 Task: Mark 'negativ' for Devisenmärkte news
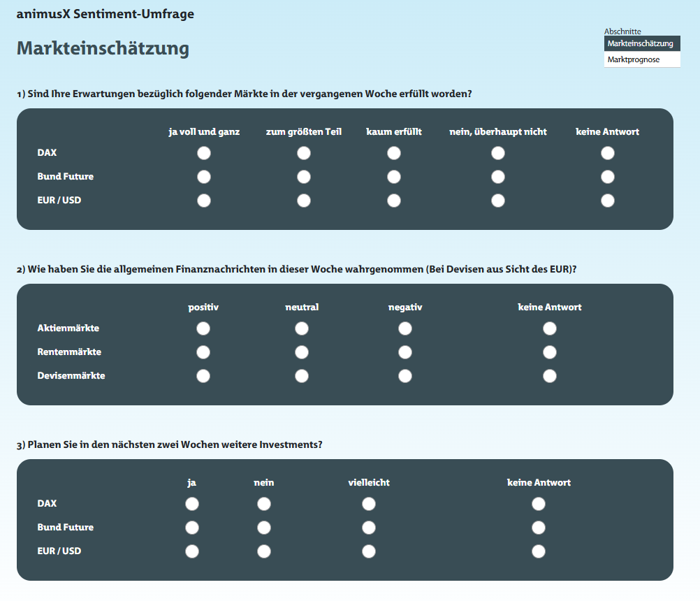[405, 376]
